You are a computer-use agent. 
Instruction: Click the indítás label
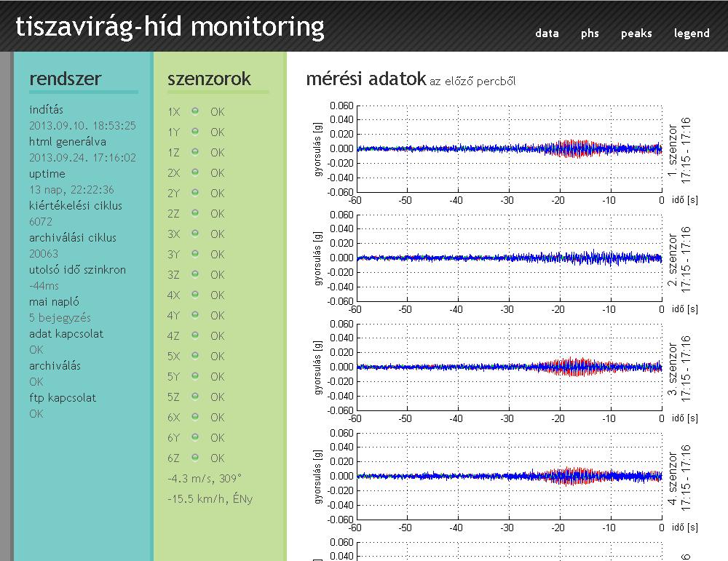pos(46,110)
